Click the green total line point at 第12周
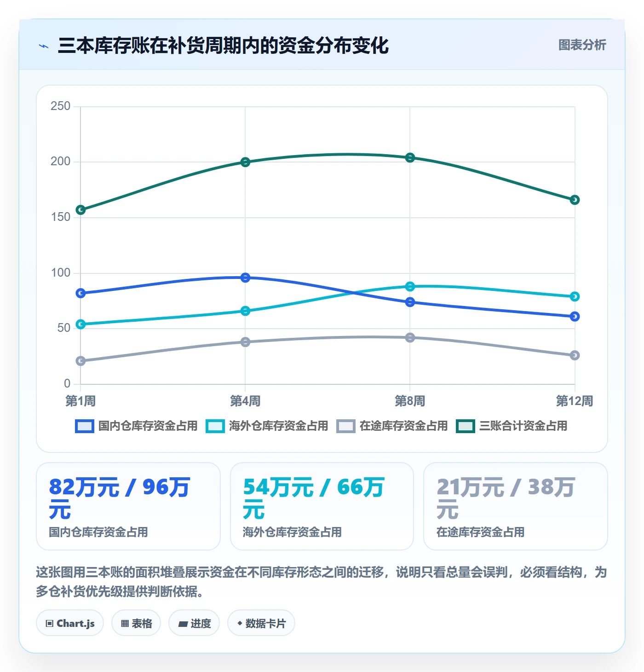Image resolution: width=644 pixels, height=672 pixels. [x=575, y=200]
